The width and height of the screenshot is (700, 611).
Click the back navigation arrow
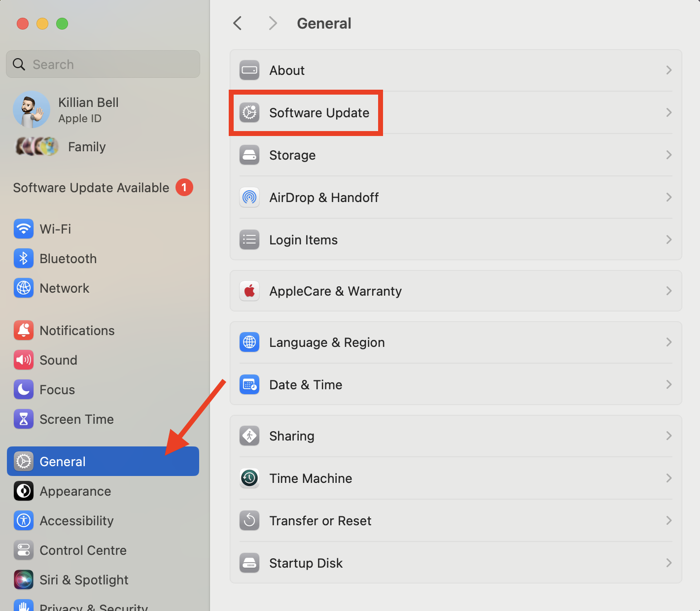point(237,23)
